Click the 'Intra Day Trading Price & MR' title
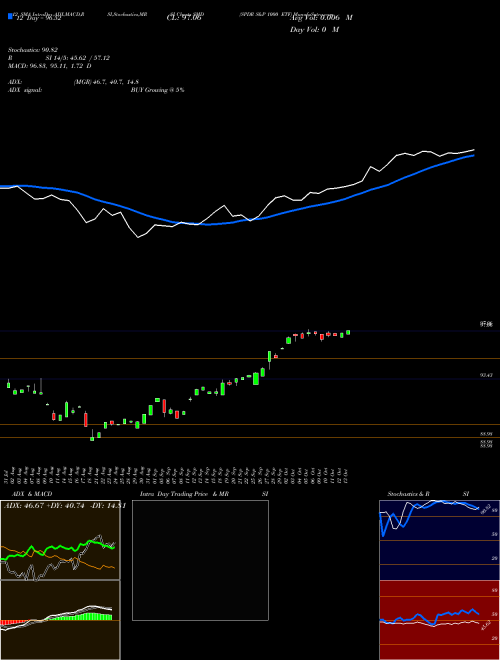Screen dimensions: 500x660 [x=184, y=494]
